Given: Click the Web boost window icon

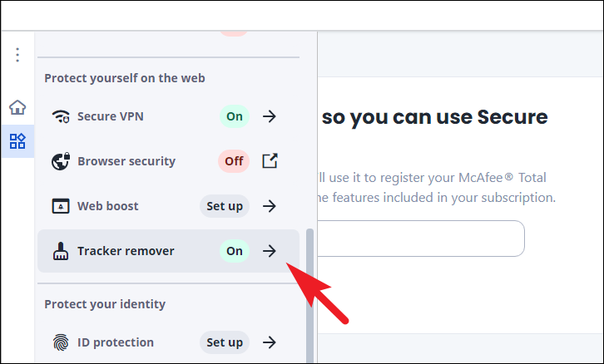Looking at the screenshot, I should (x=61, y=206).
